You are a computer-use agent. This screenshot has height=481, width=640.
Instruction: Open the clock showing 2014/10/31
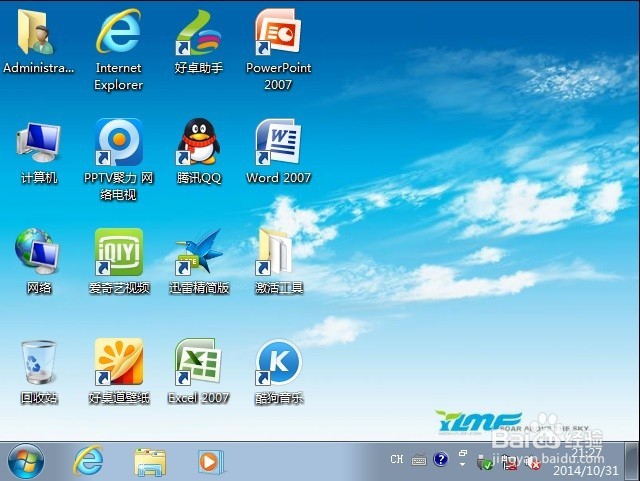coord(586,461)
